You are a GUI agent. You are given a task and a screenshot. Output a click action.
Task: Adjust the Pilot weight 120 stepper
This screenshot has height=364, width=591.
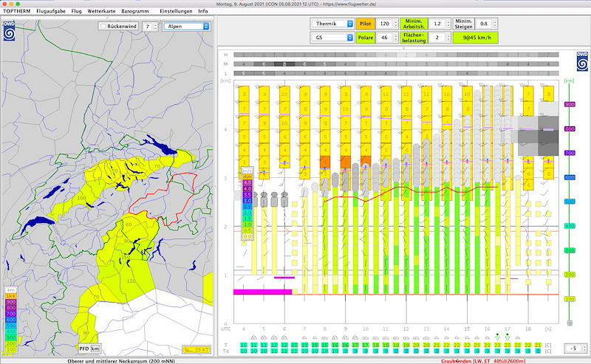click(x=395, y=24)
